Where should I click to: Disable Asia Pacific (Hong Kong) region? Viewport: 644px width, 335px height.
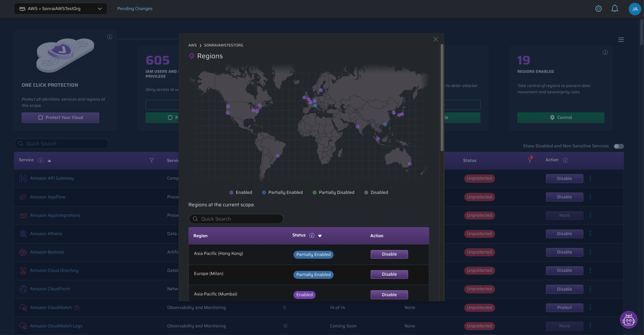[389, 254]
